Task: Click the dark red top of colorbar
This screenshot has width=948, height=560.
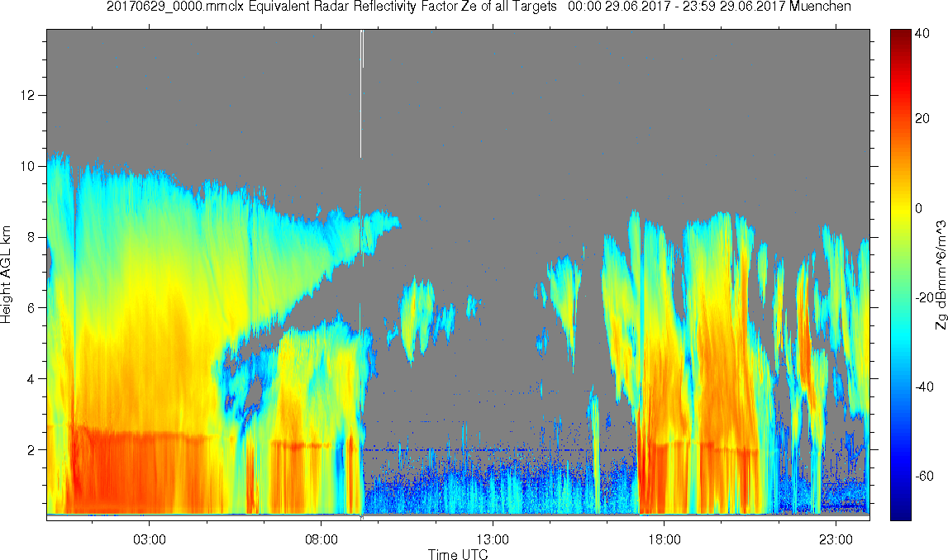Action: [x=900, y=34]
